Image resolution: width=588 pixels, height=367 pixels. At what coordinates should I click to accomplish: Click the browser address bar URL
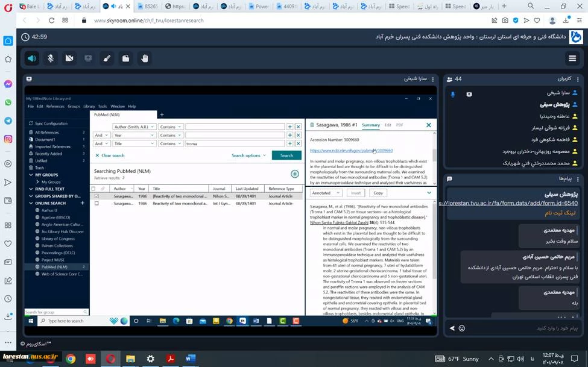coord(149,20)
